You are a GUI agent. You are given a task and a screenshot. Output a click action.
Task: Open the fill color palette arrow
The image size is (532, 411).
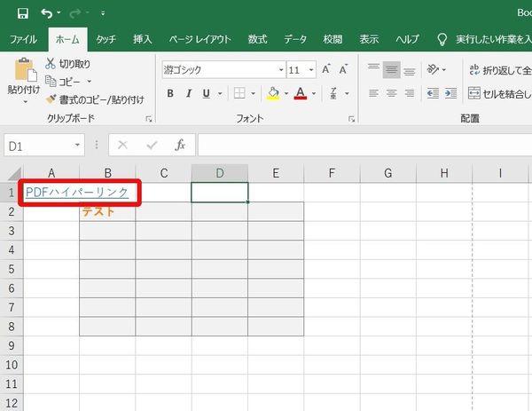pyautogui.click(x=286, y=93)
